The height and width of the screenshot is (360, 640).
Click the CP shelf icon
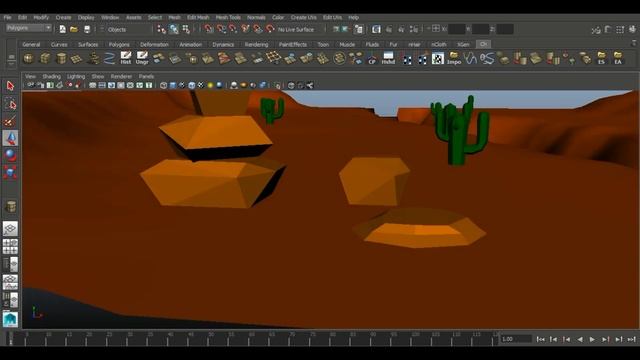point(372,58)
